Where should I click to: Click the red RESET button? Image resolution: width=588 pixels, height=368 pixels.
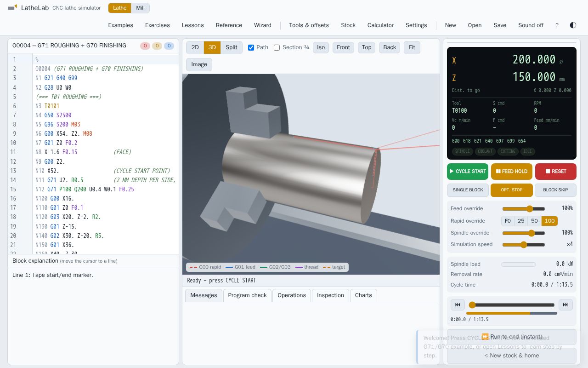click(x=556, y=171)
